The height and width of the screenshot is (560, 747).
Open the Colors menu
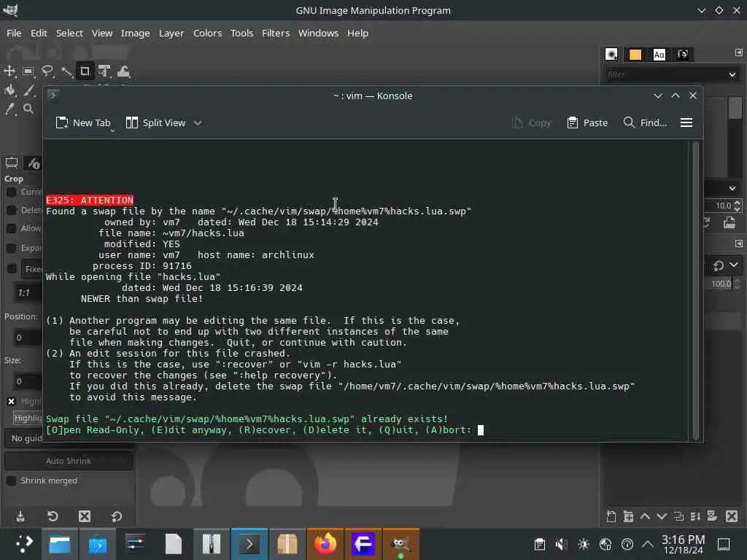tap(207, 34)
